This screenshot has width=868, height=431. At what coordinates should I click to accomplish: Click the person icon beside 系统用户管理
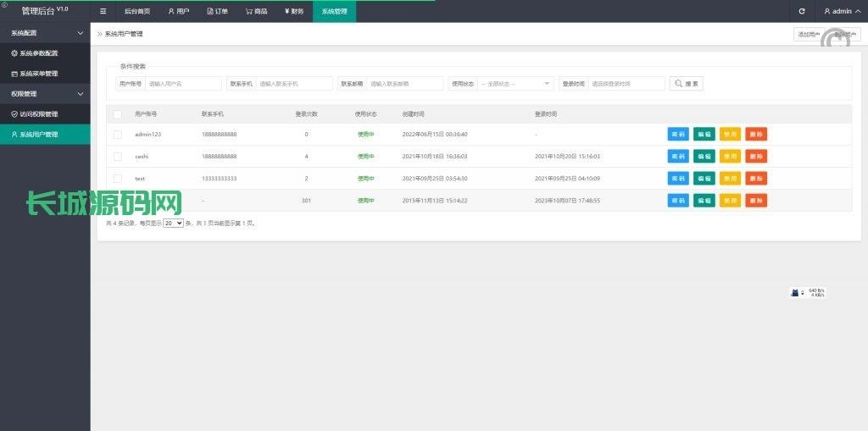click(14, 135)
